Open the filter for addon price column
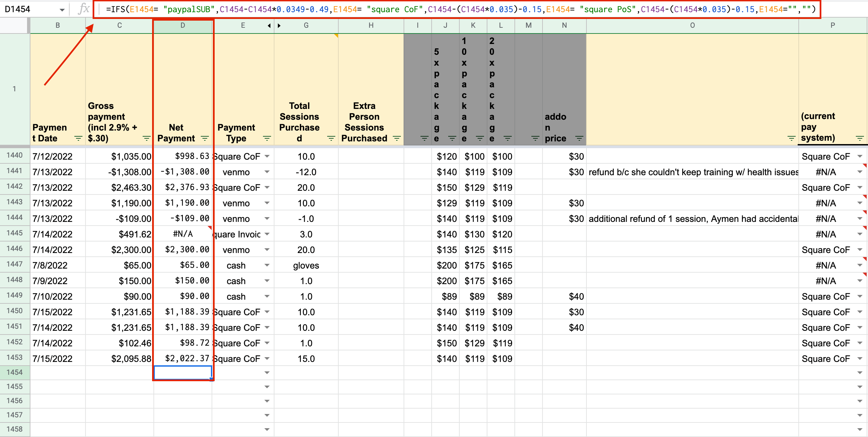 [579, 138]
